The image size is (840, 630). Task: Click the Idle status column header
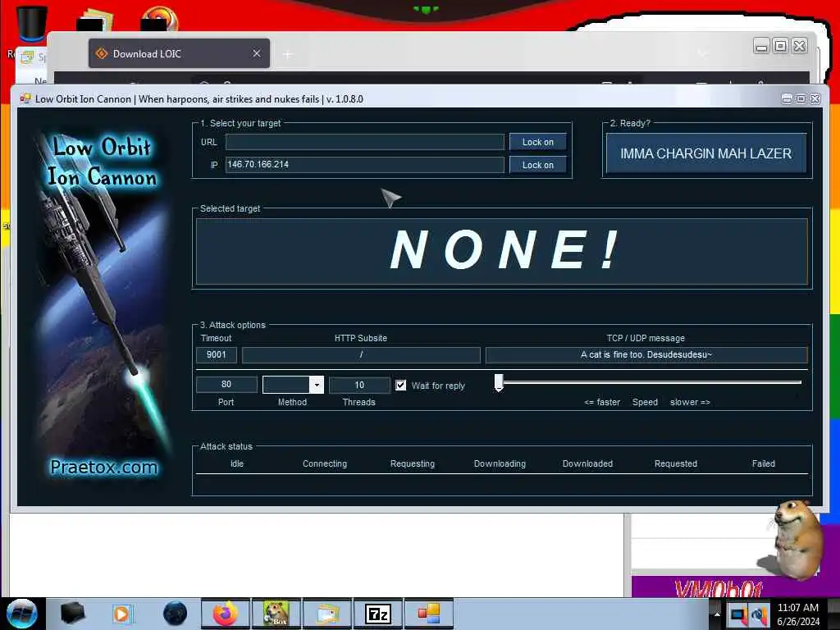tap(237, 463)
